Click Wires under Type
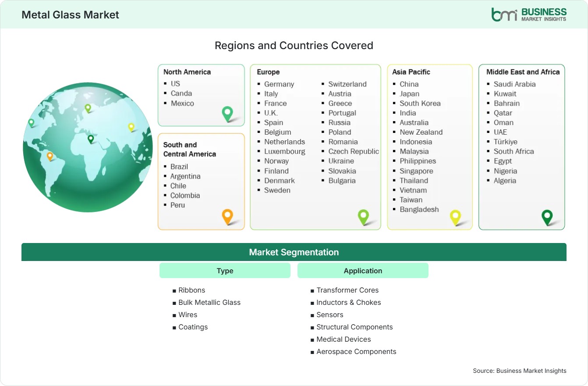The width and height of the screenshot is (588, 386). click(x=188, y=315)
